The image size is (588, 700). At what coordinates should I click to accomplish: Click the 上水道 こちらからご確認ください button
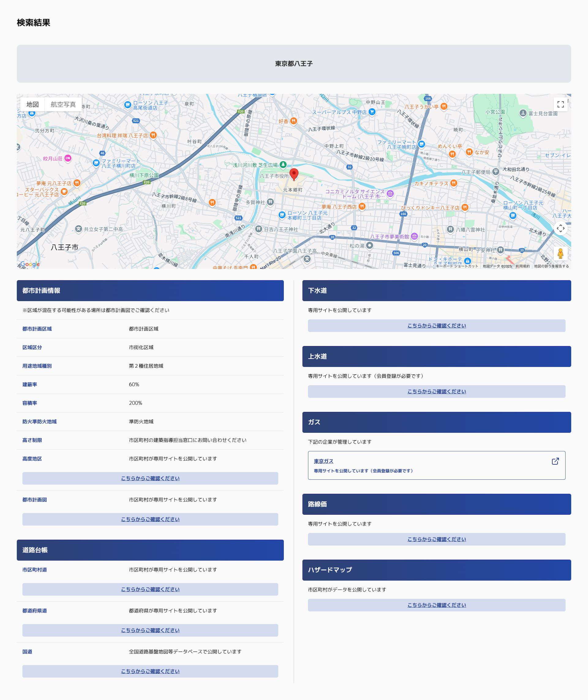[x=436, y=392]
